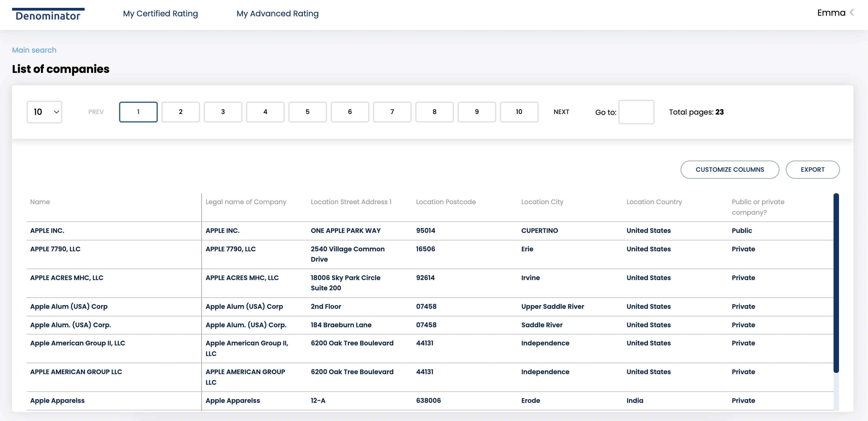Open the Apple Apparelss company entry
Viewport: 868px width, 421px height.
[x=57, y=400]
